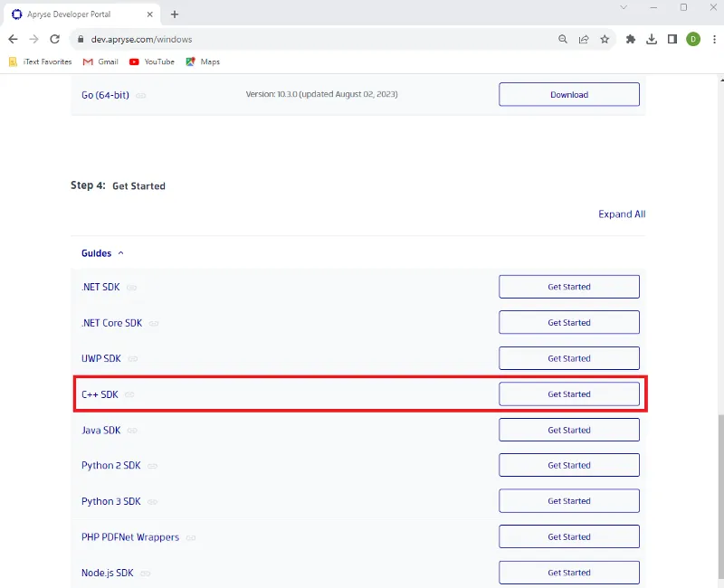Image resolution: width=724 pixels, height=588 pixels.
Task: Click anchor link icon beside Python 2 SDK
Action: click(152, 466)
